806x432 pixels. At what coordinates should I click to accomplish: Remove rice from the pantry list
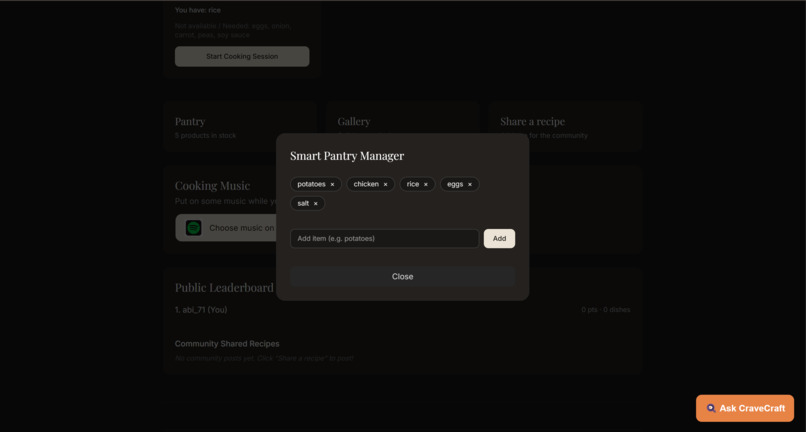(426, 184)
